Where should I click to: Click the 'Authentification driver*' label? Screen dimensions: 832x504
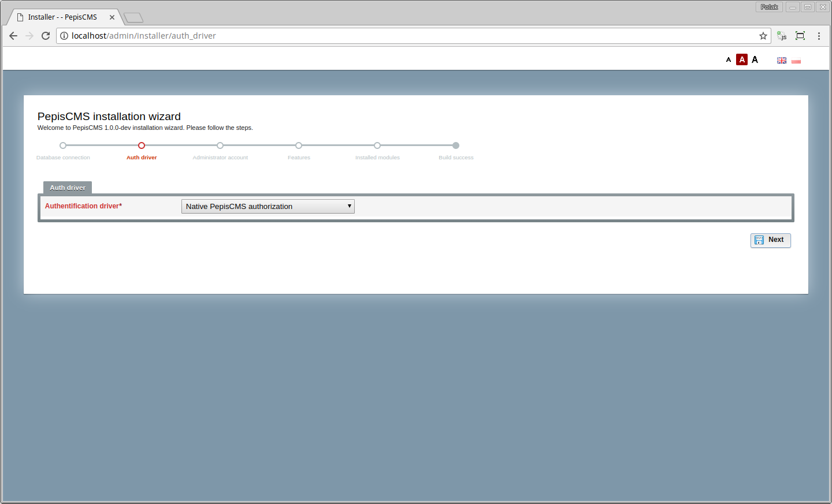tap(83, 206)
